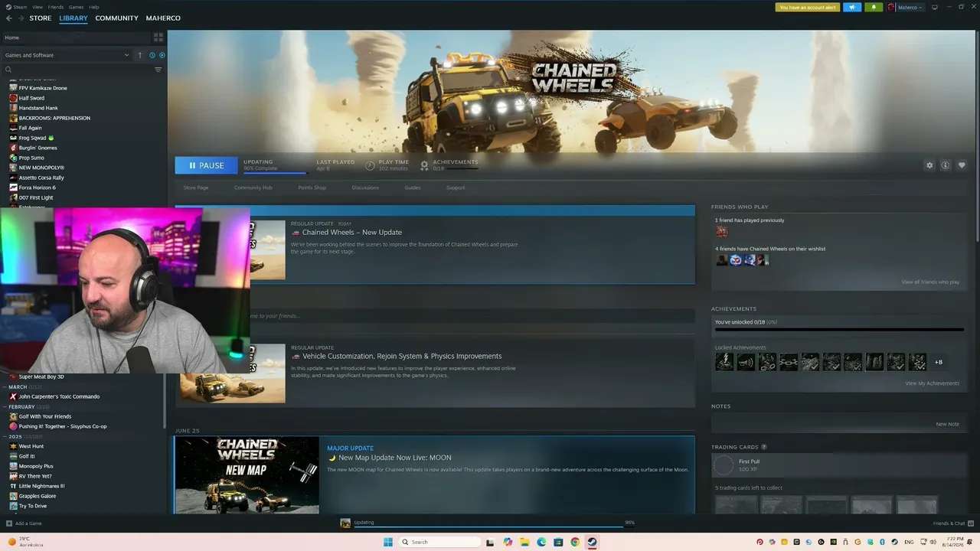Open the announcements megaphone icon
980x551 pixels.
852,7
